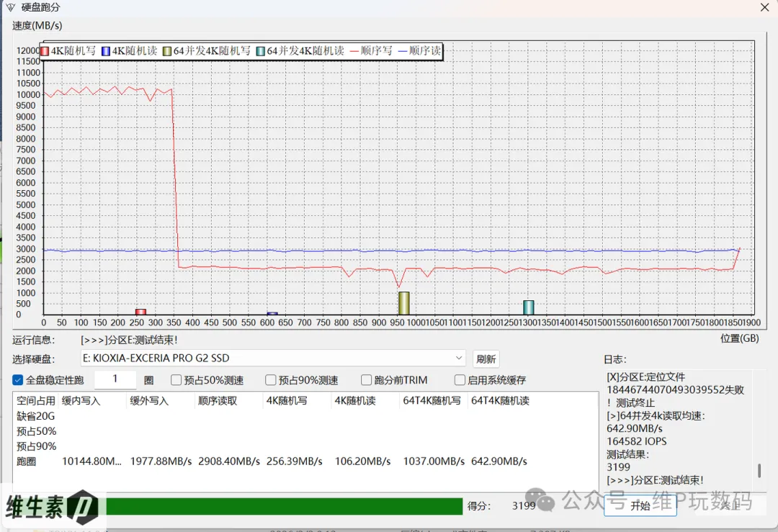
Task: Click the 空间占用 column header
Action: (x=36, y=400)
